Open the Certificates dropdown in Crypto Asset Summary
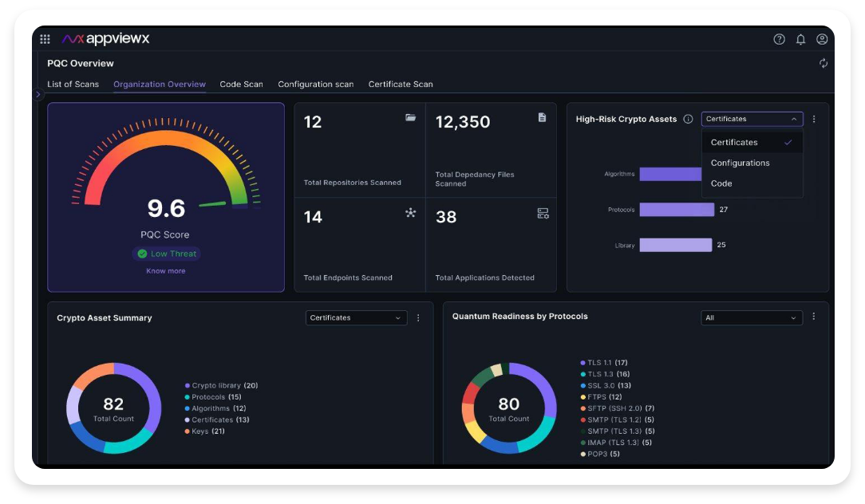 click(x=356, y=317)
